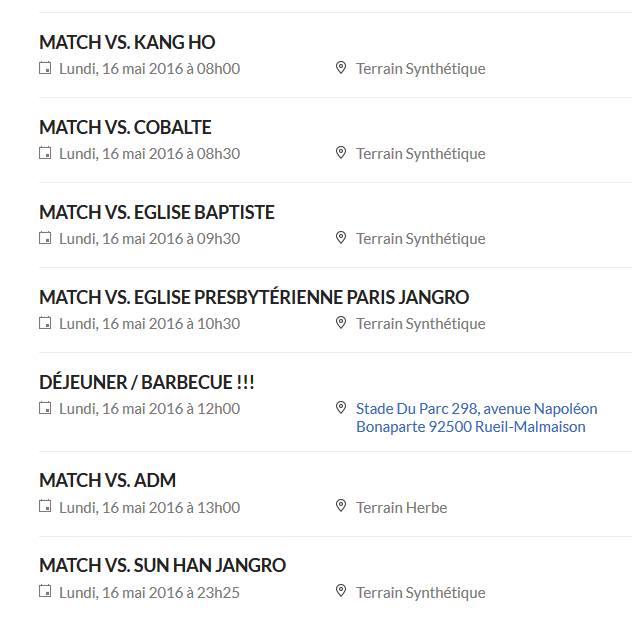Click location pin for Eglise Baptiste match

(341, 238)
